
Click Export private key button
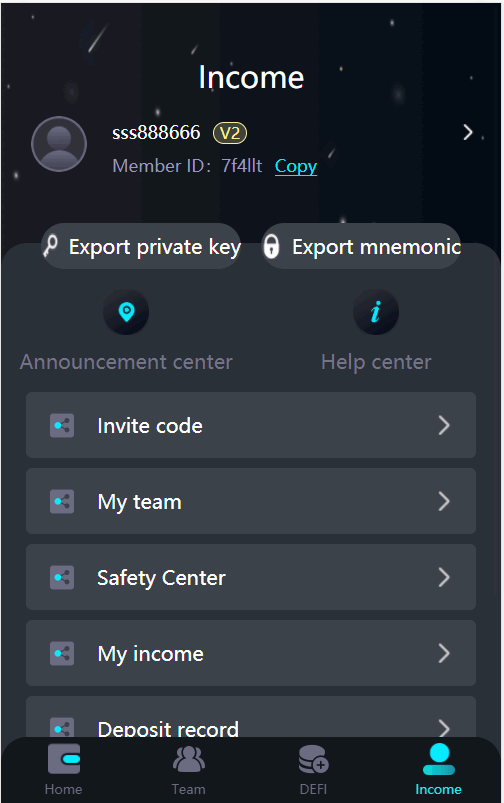click(x=141, y=246)
